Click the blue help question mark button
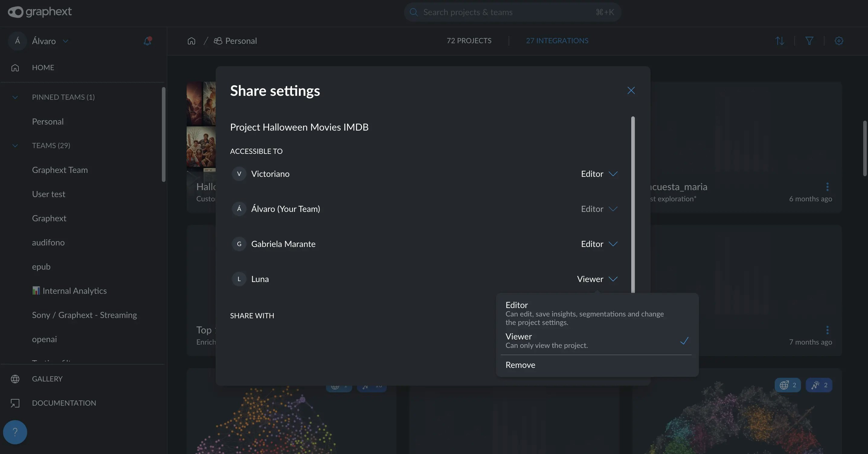This screenshot has height=454, width=868. 15,432
